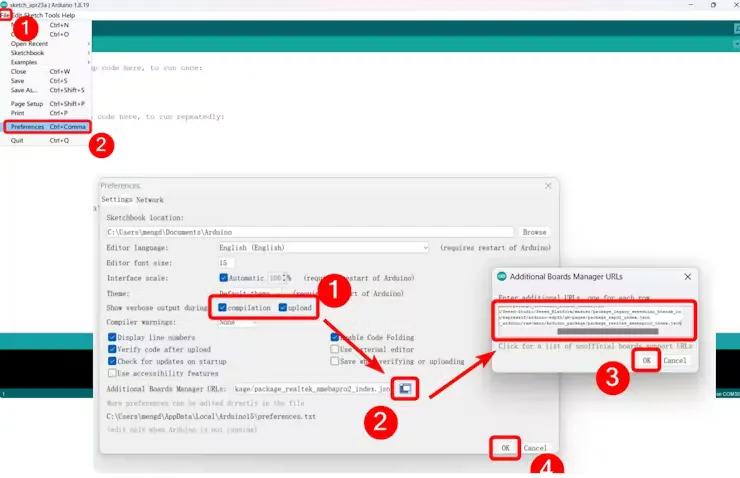This screenshot has width=740, height=478.
Task: Click horizontal scrollbar in URLs text box
Action: click(607, 331)
